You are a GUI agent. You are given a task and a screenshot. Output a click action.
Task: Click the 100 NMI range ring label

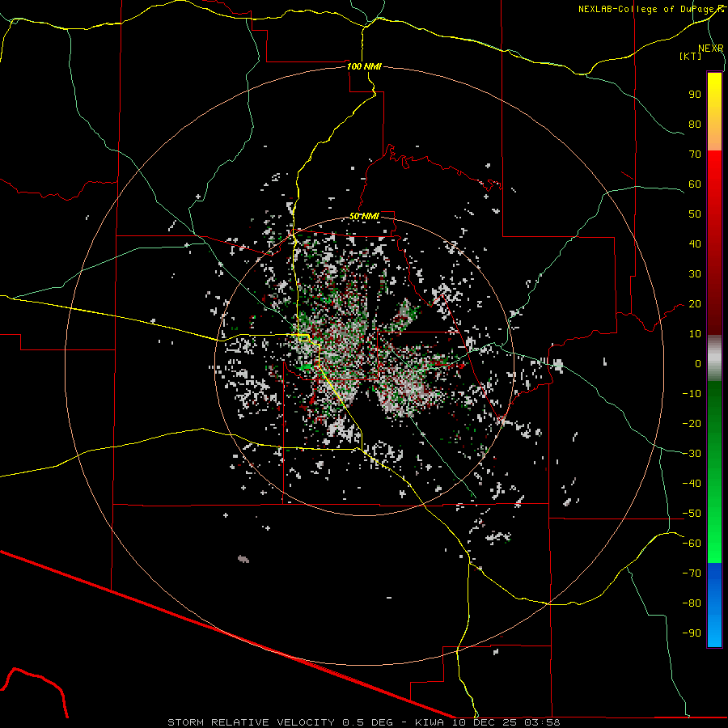(x=364, y=66)
